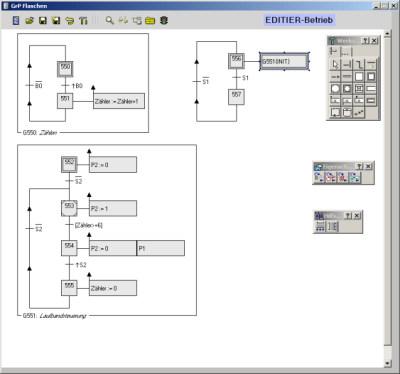Select the circle-in-square step tool
The image size is (400, 374).
pyautogui.click(x=335, y=89)
